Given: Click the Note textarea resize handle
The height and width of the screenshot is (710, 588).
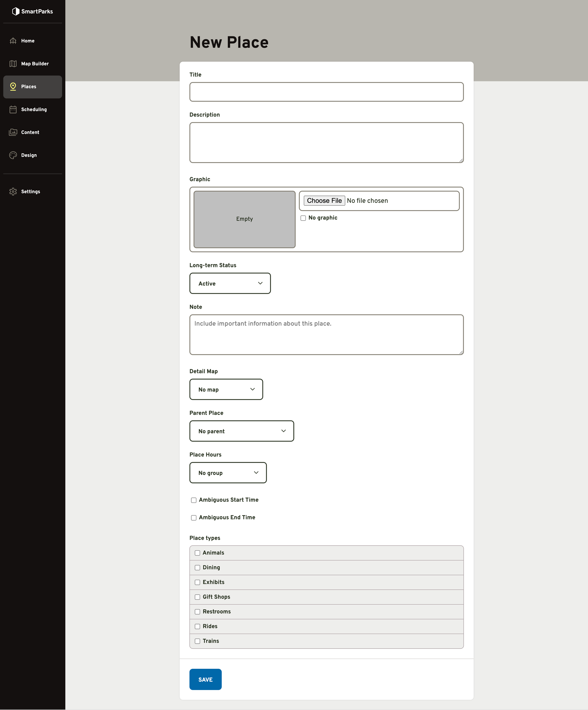Looking at the screenshot, I should pyautogui.click(x=461, y=353).
